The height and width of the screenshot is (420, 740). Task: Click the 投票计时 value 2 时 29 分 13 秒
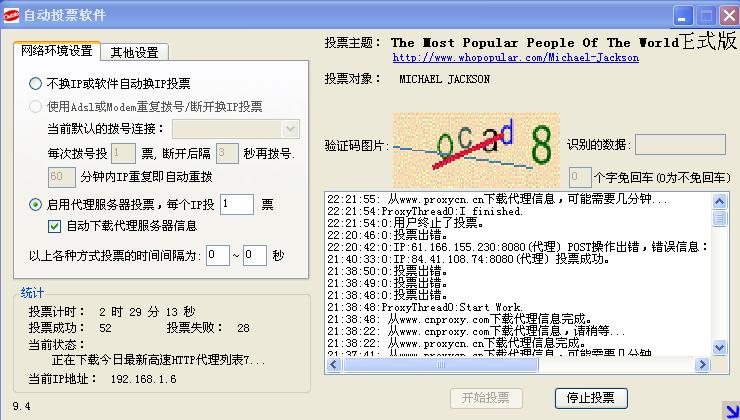[x=147, y=312]
